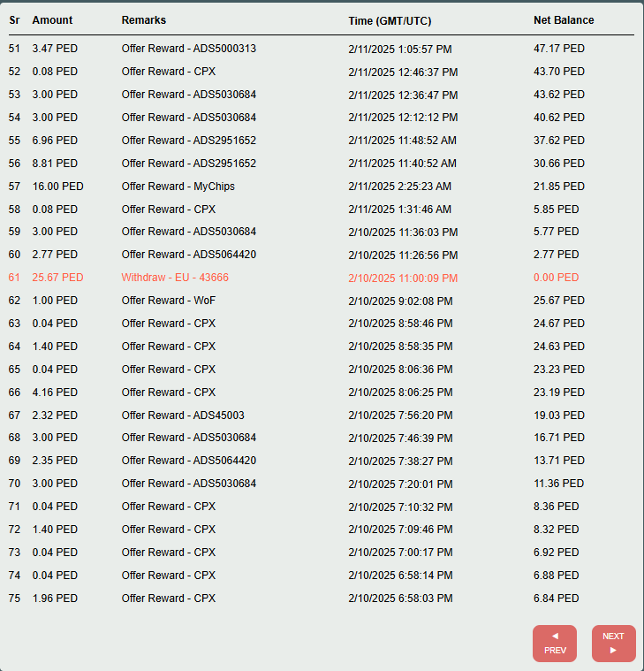Screen dimensions: 644x671
Task: Click the 5.77 PED net balance
Action: [x=556, y=232]
